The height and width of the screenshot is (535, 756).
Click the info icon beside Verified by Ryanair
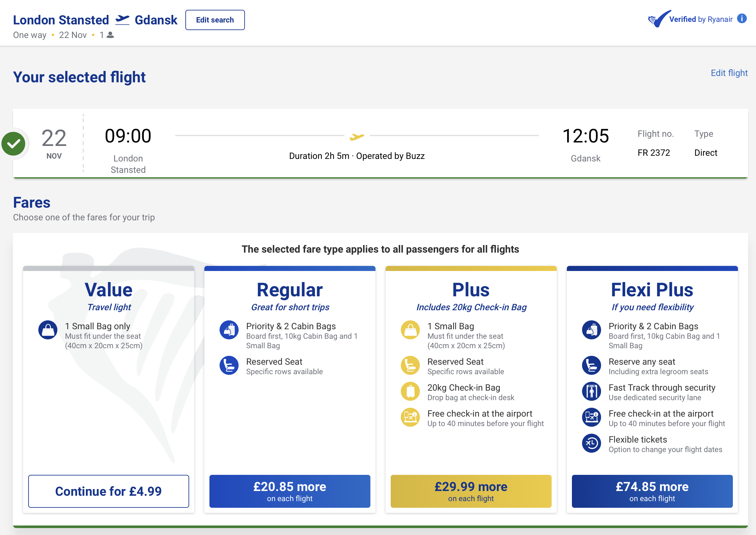click(x=741, y=18)
